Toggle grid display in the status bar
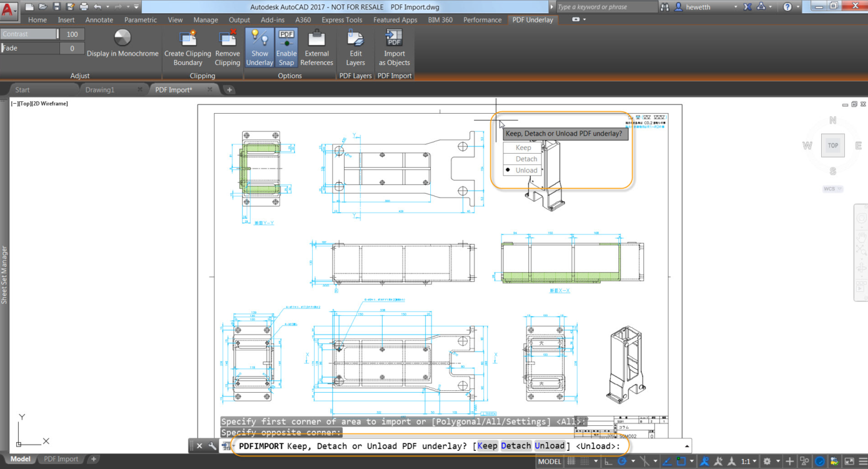868x469 pixels. [x=572, y=461]
